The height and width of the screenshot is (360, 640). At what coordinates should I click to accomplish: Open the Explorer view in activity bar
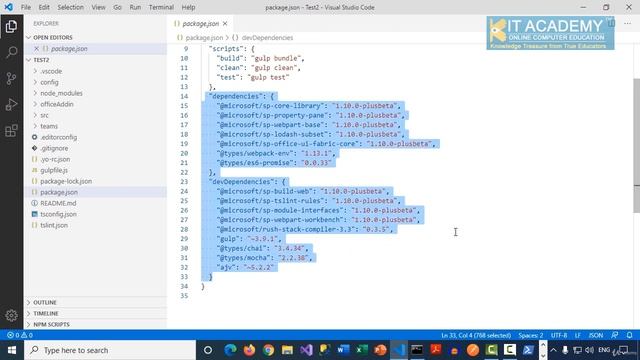[11, 27]
